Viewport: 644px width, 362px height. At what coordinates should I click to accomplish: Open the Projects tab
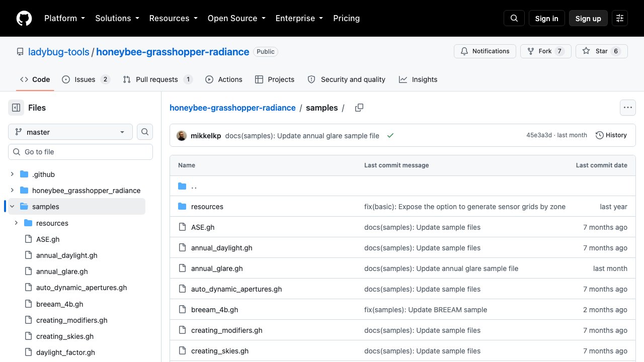275,79
